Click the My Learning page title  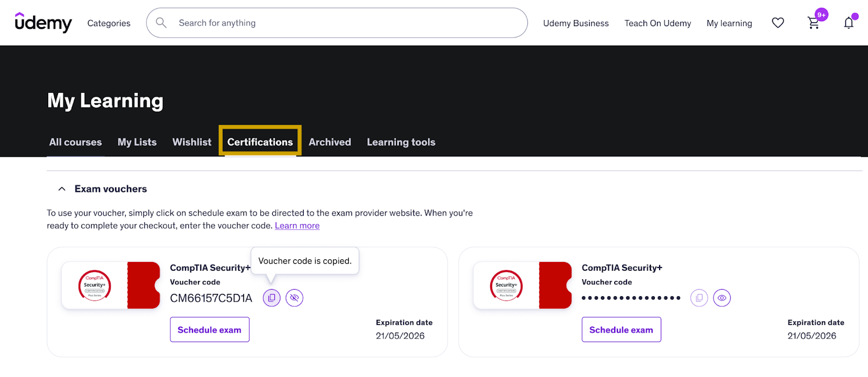click(x=105, y=101)
